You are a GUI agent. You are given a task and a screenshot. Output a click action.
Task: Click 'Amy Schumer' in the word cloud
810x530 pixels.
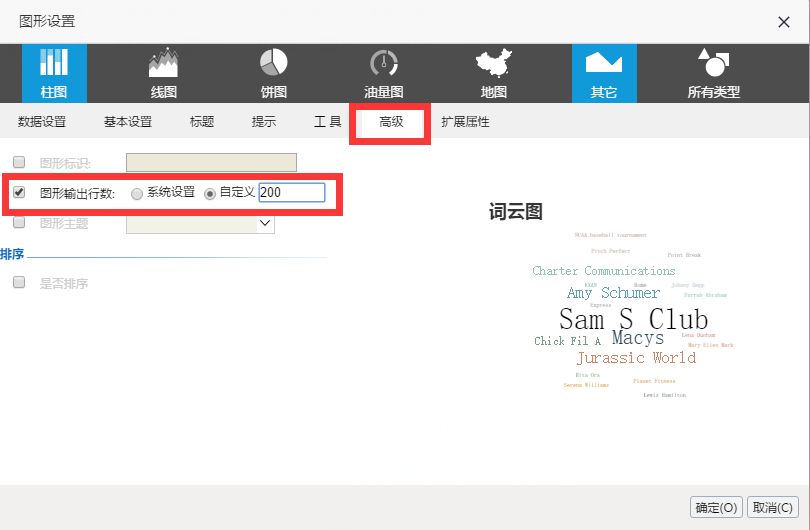tap(614, 293)
